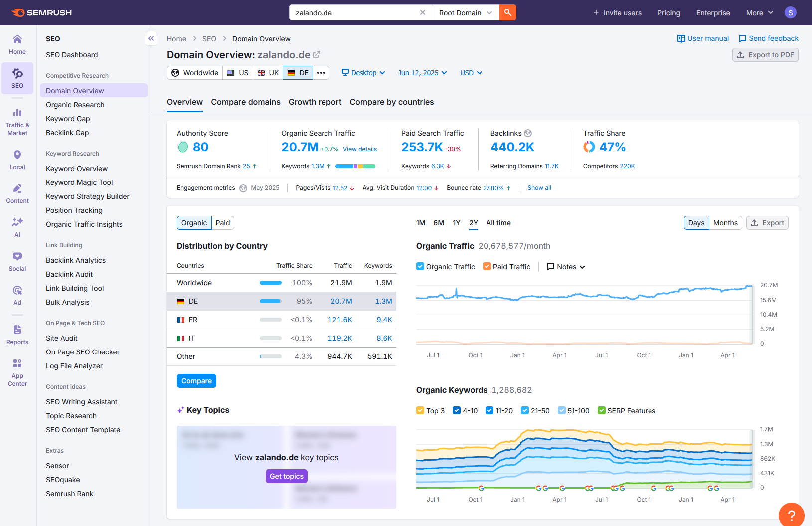Open User manual link
The image size is (812, 526).
point(703,38)
